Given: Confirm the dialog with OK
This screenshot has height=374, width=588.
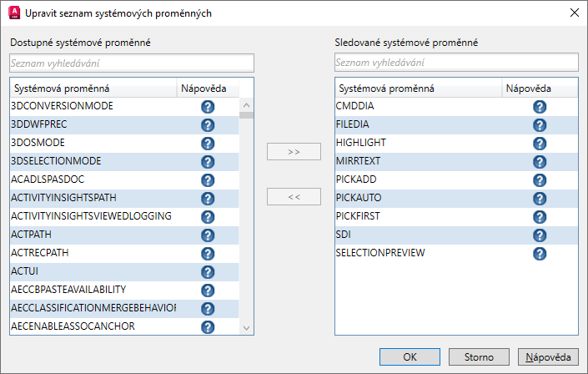Looking at the screenshot, I should pos(410,357).
